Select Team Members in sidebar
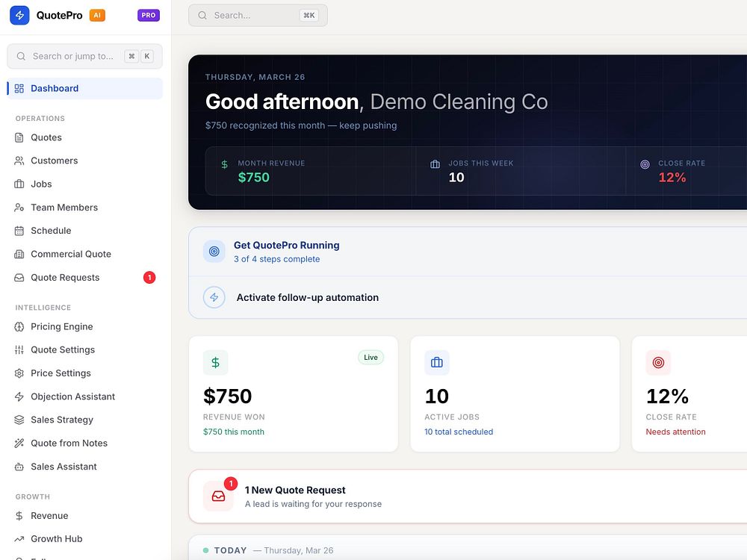This screenshot has height=560, width=747. 85,208
